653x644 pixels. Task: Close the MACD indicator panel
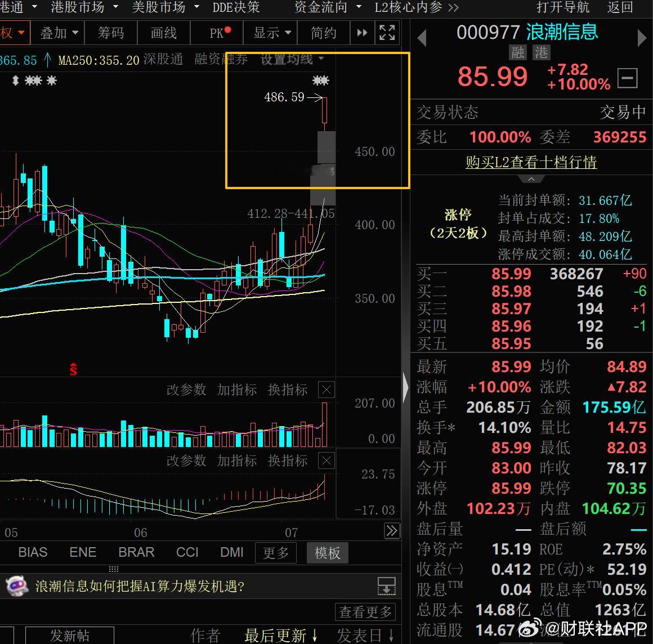point(326,460)
